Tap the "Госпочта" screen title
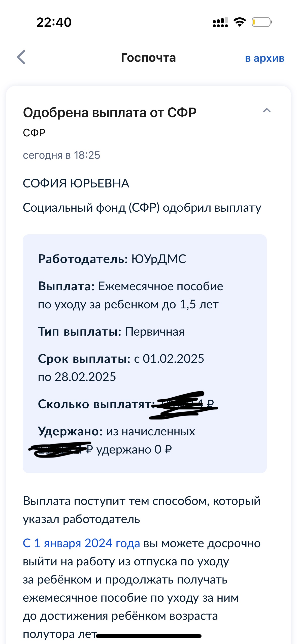The width and height of the screenshot is (297, 644). tap(148, 58)
